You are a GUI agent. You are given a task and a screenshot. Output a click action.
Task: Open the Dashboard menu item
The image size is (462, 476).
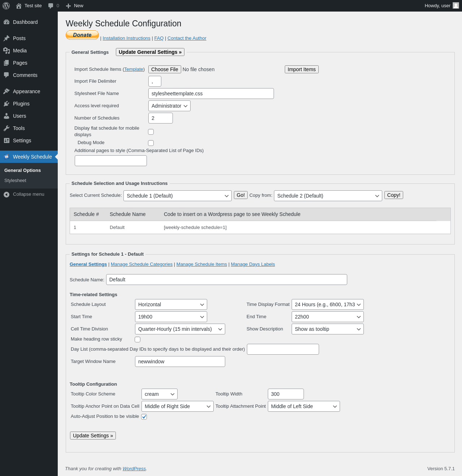pyautogui.click(x=29, y=22)
